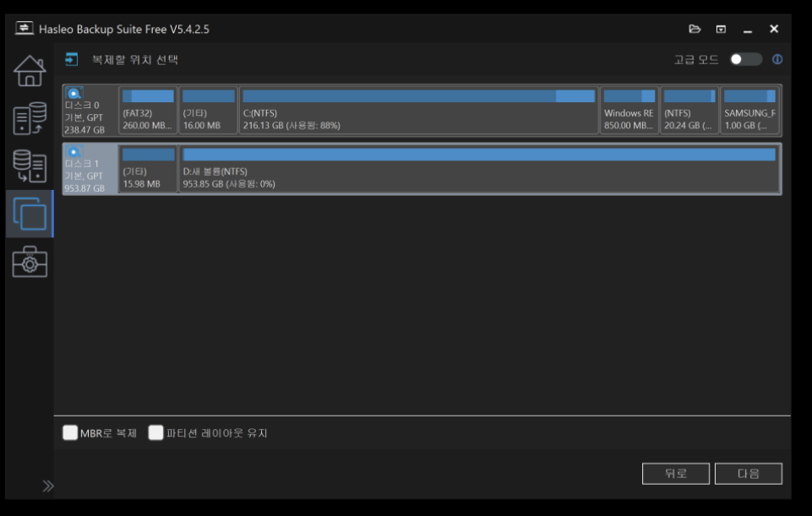Open the title bar dropdown menu icon
Viewport: 812px width, 516px height.
point(721,29)
